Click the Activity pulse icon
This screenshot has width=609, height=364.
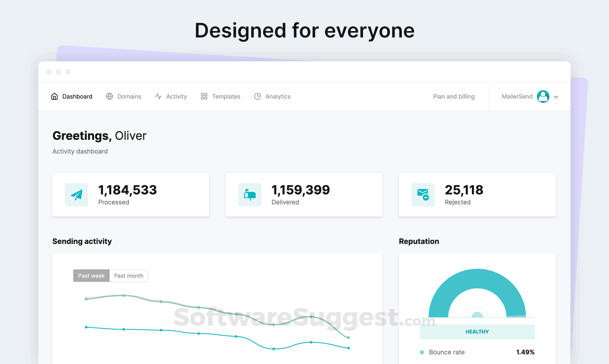(158, 96)
